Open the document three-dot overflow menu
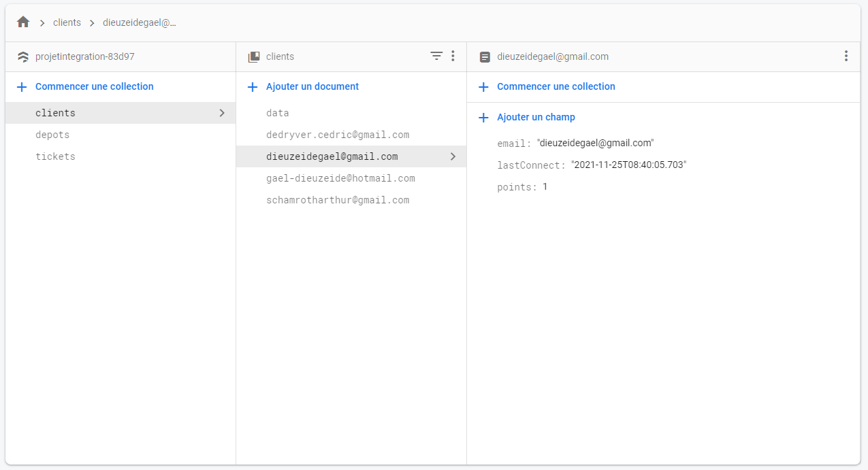The height and width of the screenshot is (470, 868). click(x=846, y=56)
